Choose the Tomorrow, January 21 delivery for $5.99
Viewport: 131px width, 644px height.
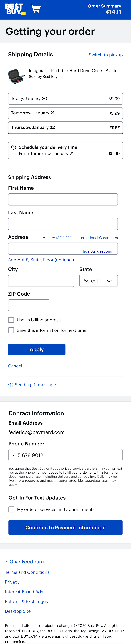click(x=65, y=113)
